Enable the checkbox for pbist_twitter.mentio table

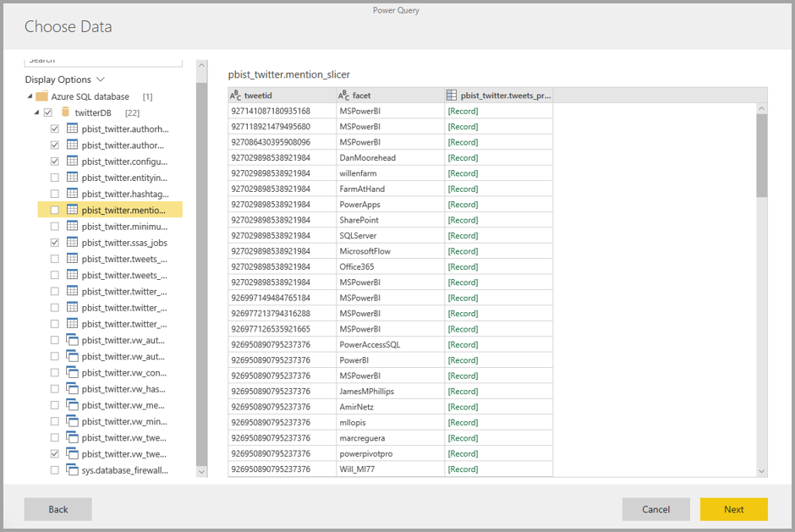click(x=54, y=209)
